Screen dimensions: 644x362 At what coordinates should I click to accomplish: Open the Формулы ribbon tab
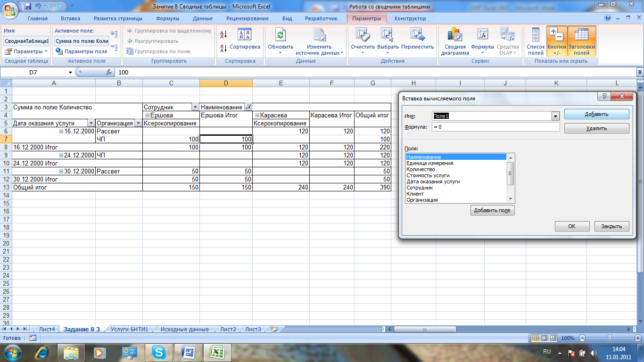coord(167,18)
